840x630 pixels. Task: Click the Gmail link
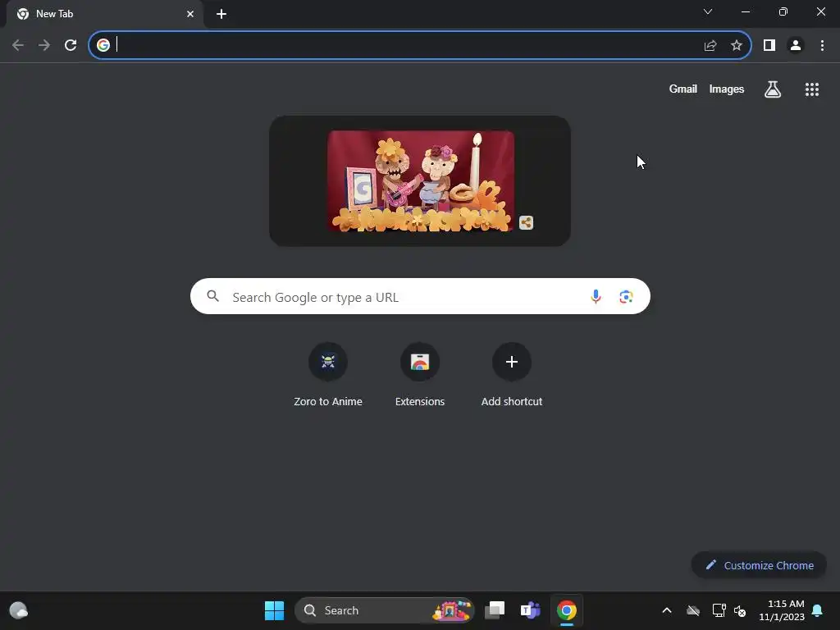coord(683,89)
